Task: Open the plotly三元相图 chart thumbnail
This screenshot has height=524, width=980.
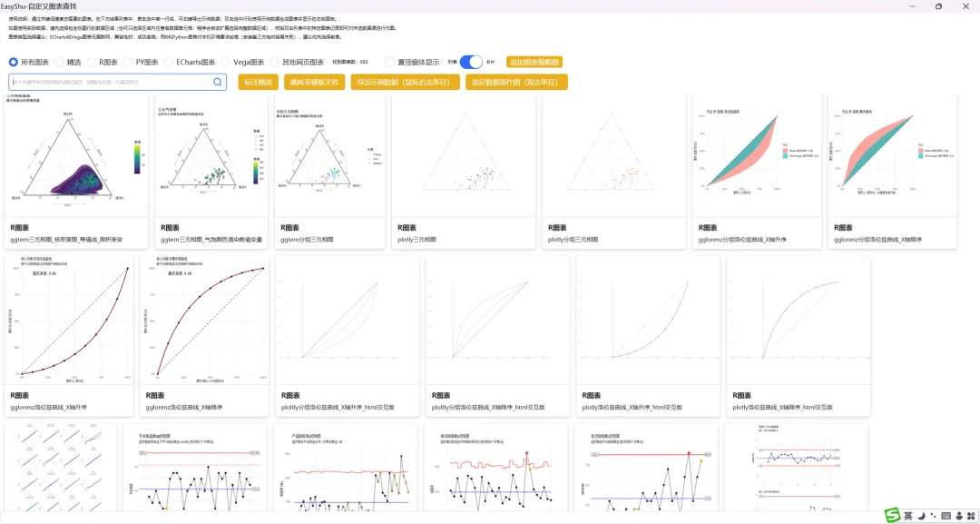Action: (x=463, y=155)
